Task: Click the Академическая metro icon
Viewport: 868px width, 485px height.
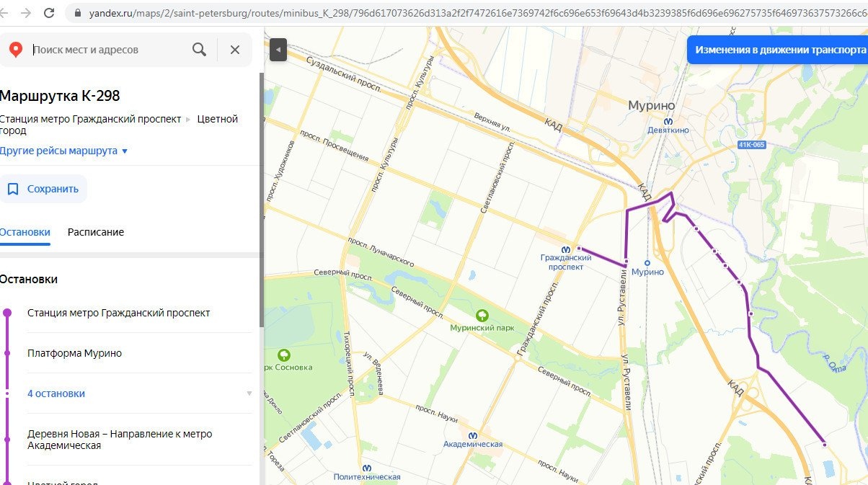Action: pyautogui.click(x=473, y=435)
